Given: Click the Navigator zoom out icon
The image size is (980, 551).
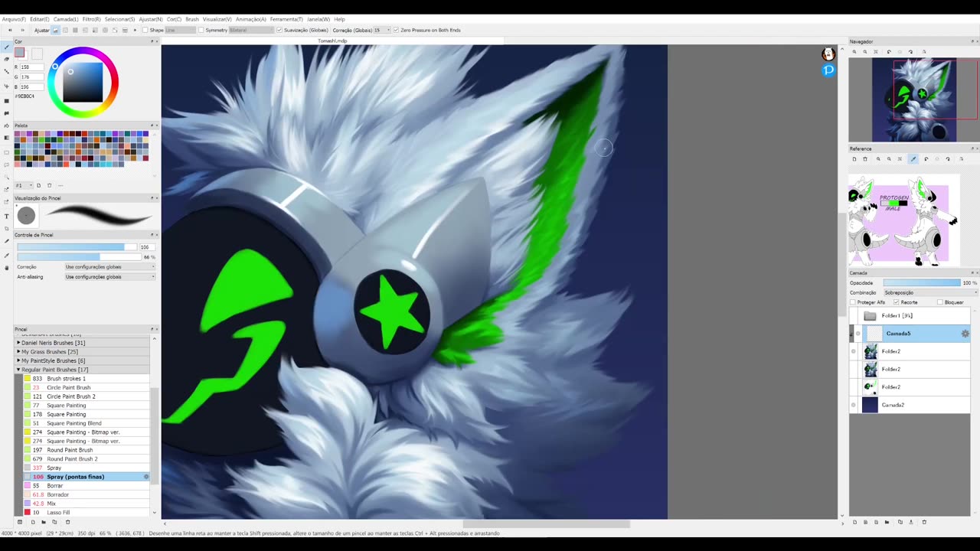Looking at the screenshot, I should (x=865, y=52).
